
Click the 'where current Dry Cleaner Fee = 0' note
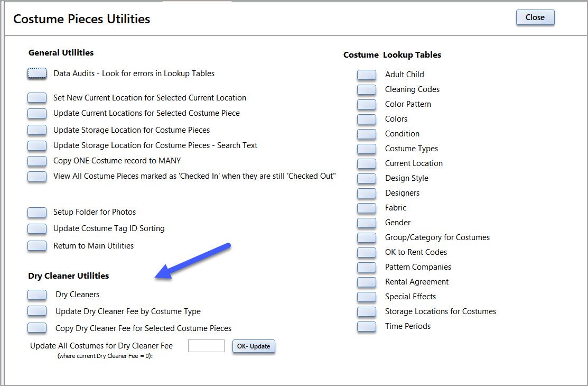(105, 356)
